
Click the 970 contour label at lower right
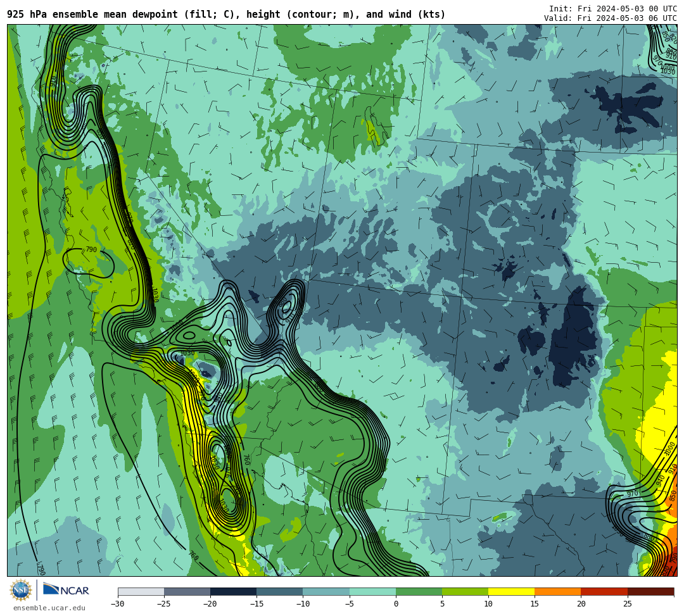tap(632, 494)
